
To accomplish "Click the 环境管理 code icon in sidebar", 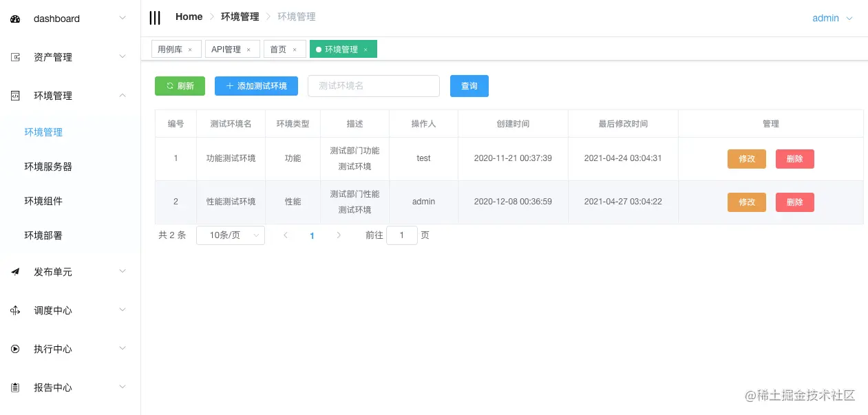I will 15,96.
